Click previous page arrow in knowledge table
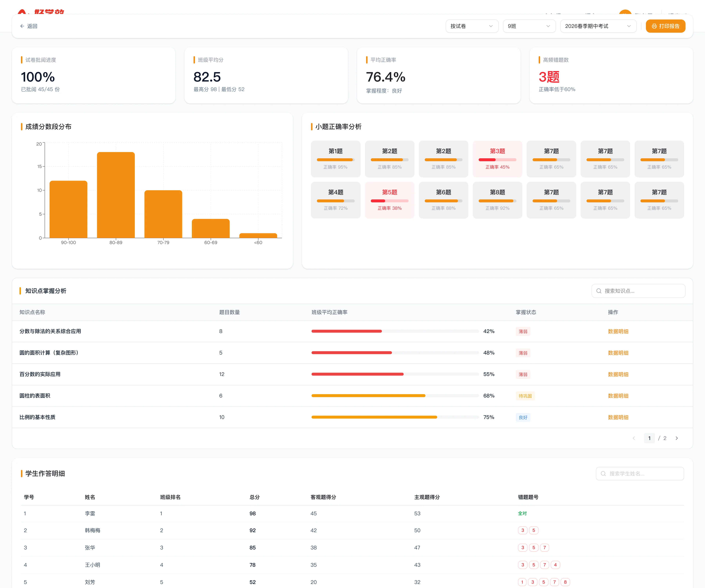 (x=634, y=438)
